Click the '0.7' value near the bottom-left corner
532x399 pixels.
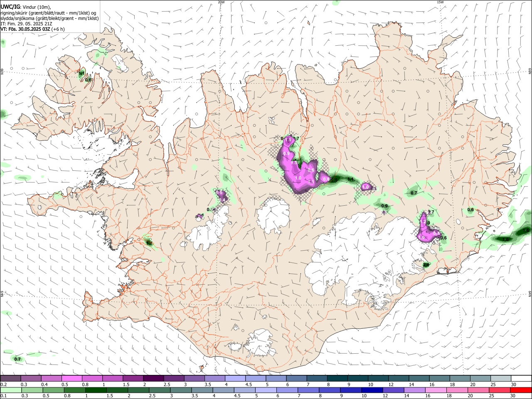point(17,359)
